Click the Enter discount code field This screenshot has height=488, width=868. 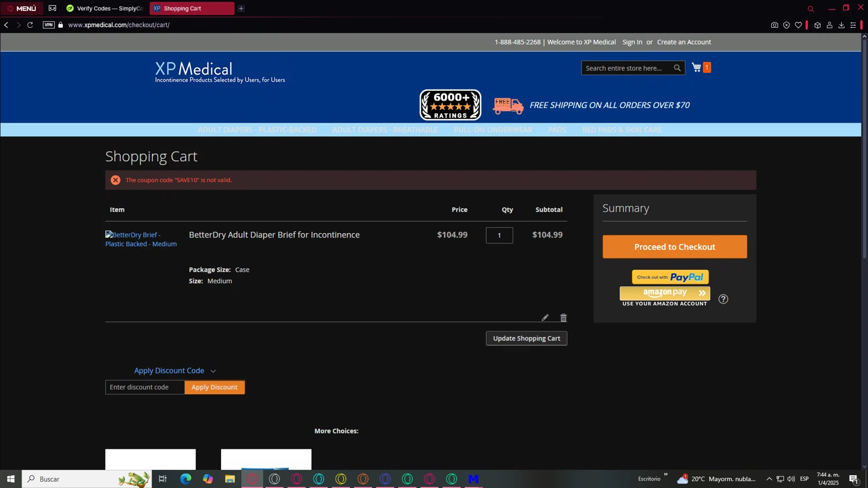[x=145, y=387]
